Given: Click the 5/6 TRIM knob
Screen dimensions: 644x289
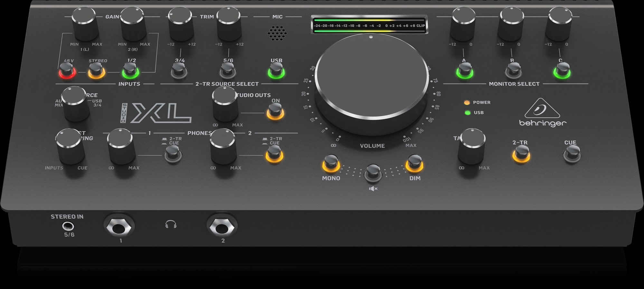Looking at the screenshot, I should click(x=229, y=24).
